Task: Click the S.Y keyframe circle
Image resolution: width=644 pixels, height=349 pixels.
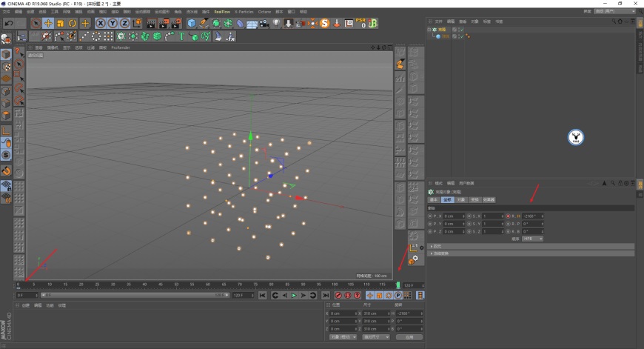Action: (469, 224)
